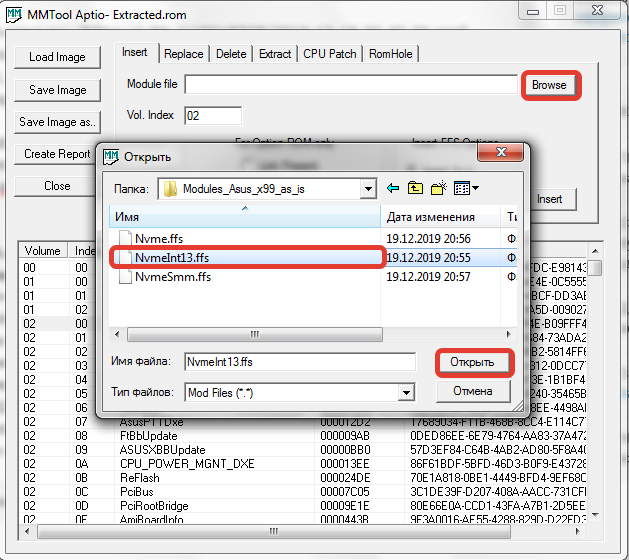Select the PciBus module row
The height and width of the screenshot is (560, 629).
coord(302,492)
